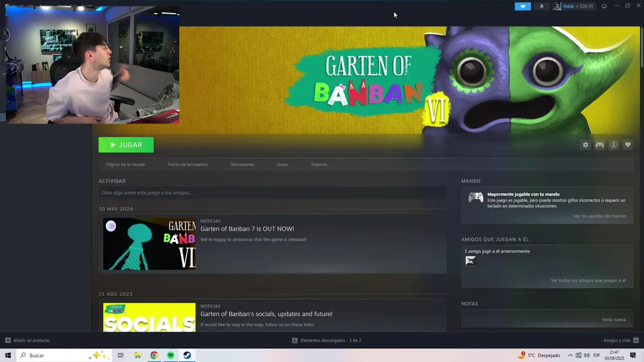Click the controller icon beside the gear
The width and height of the screenshot is (644, 362).
pyautogui.click(x=600, y=145)
